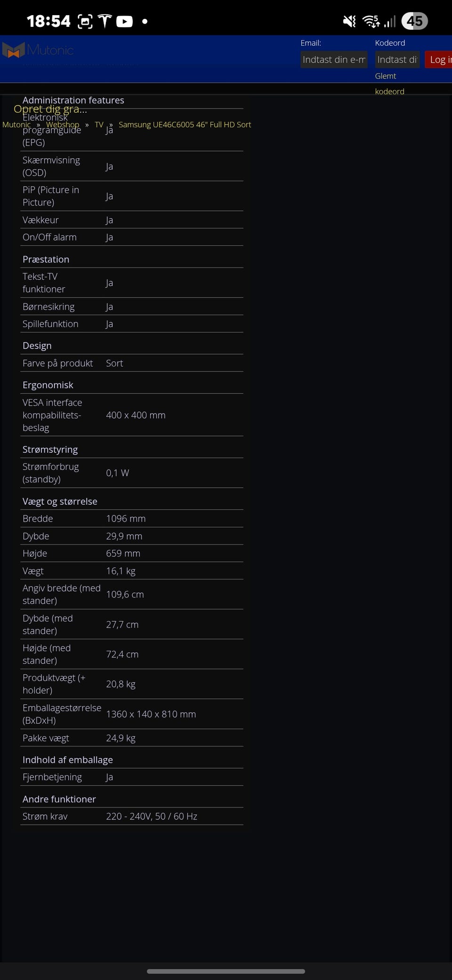Image resolution: width=452 pixels, height=980 pixels.
Task: Open the Opret dig gratis link
Action: click(x=50, y=109)
